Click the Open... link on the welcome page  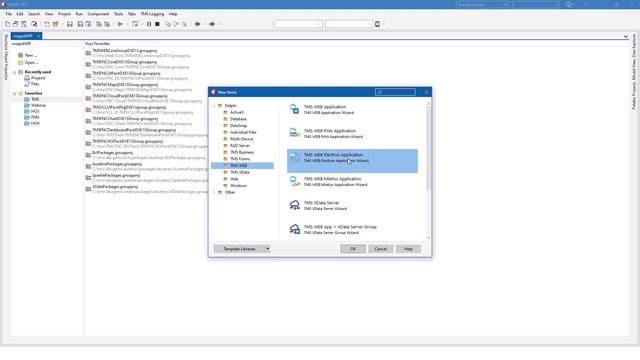point(32,62)
